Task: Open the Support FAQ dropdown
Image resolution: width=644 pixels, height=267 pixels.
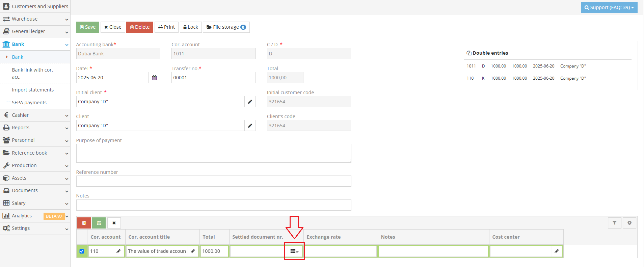Action: click(609, 7)
